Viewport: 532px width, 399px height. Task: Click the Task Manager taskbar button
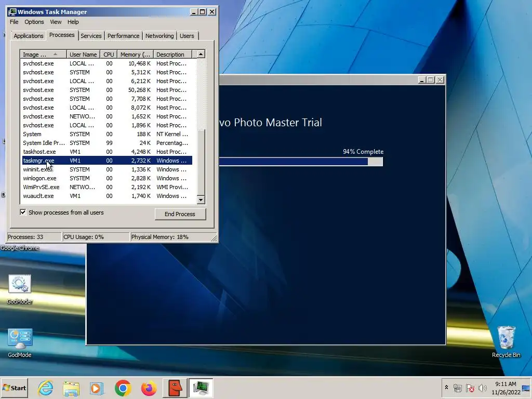[x=201, y=388]
